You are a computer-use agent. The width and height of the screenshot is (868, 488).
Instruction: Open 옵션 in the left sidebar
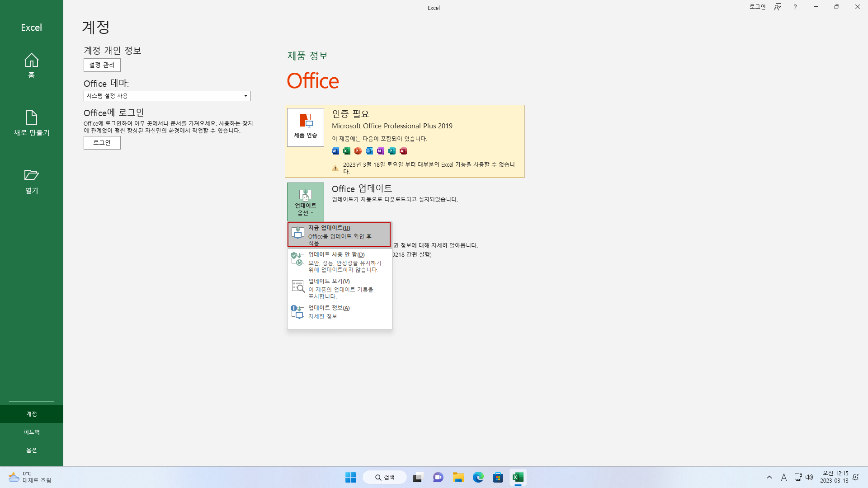click(x=31, y=450)
